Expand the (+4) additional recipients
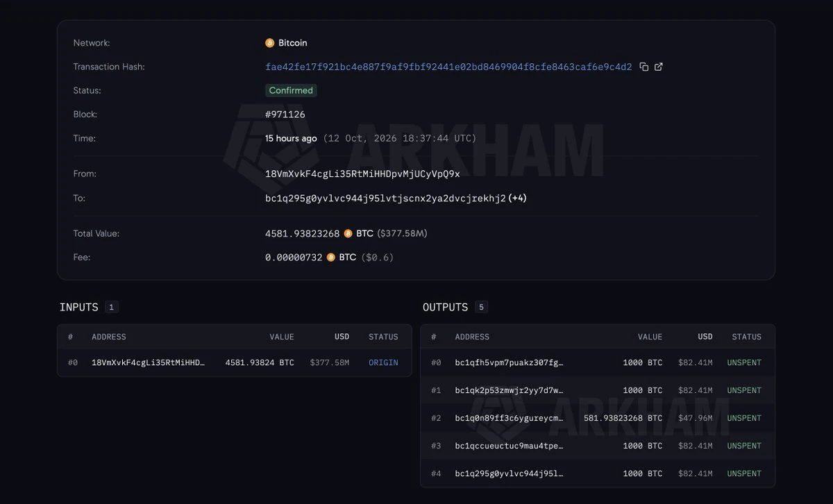The image size is (833, 504). coord(517,199)
